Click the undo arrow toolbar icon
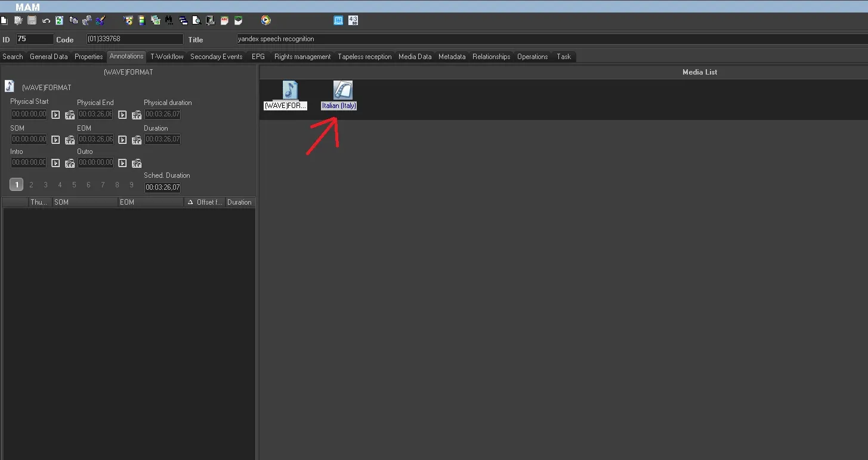 46,20
